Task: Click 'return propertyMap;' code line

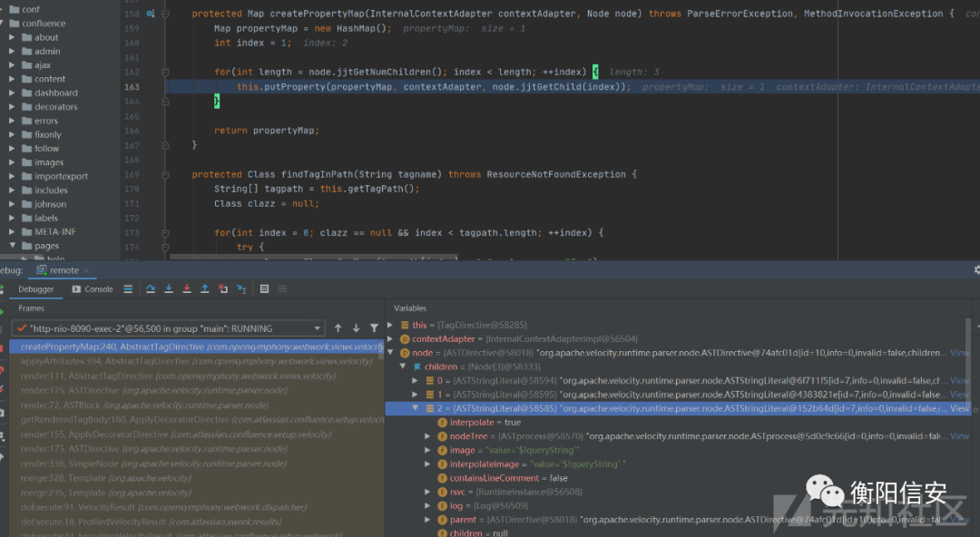Action: coord(266,131)
